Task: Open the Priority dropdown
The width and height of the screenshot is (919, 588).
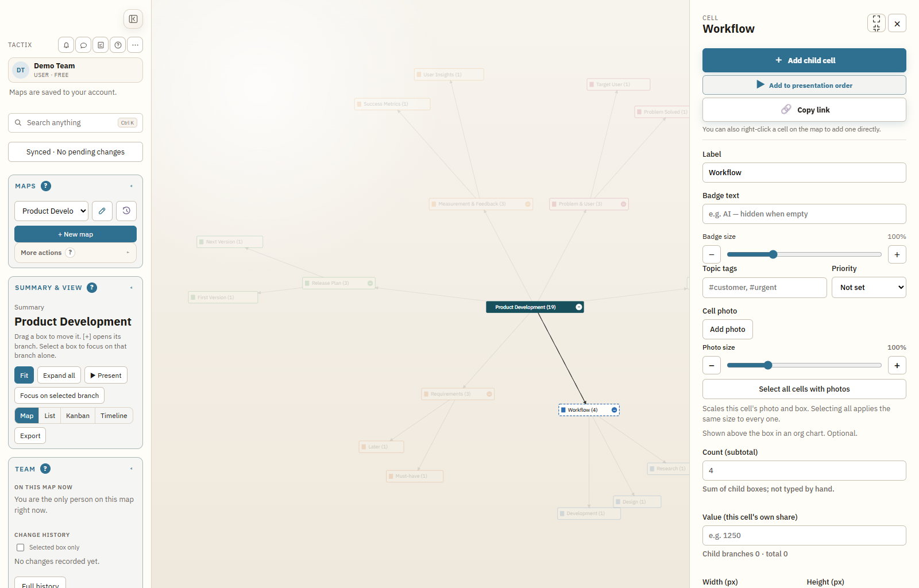Action: click(x=868, y=287)
